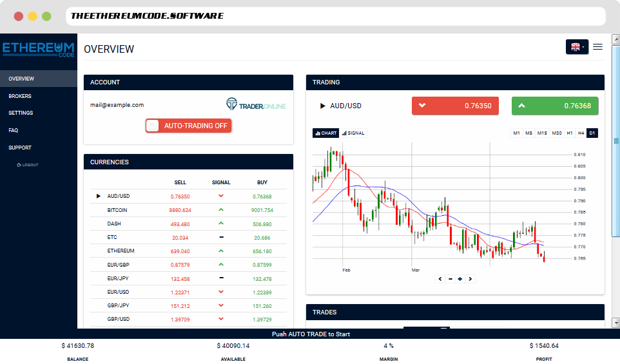Image resolution: width=620 pixels, height=364 pixels.
Task: Click the TraderOnline broker logo
Action: 256,105
